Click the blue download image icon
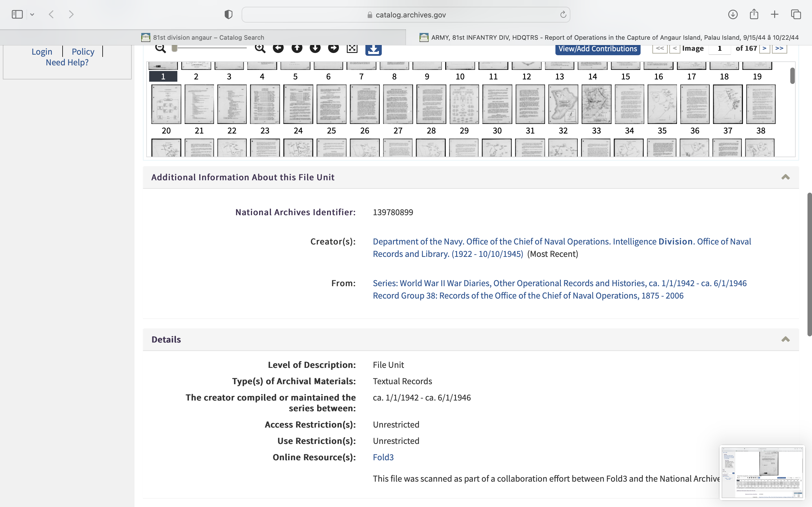The width and height of the screenshot is (812, 507). pos(374,50)
